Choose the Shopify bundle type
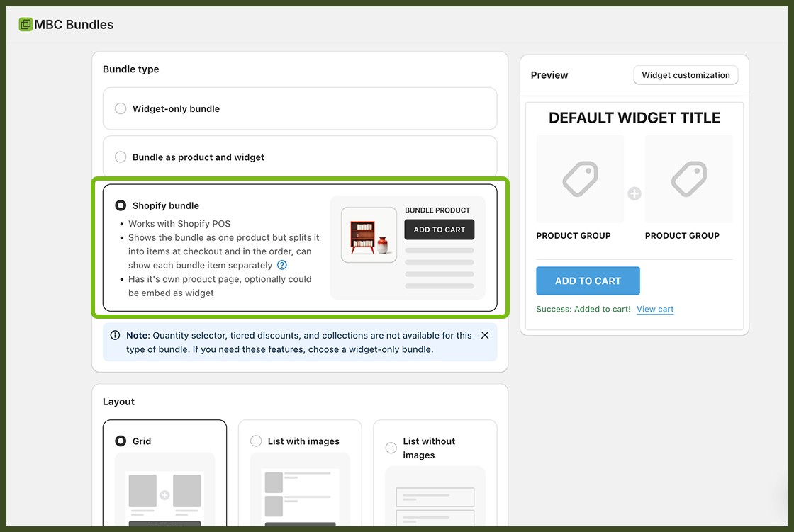Screen dimensions: 794x532 click(121, 205)
